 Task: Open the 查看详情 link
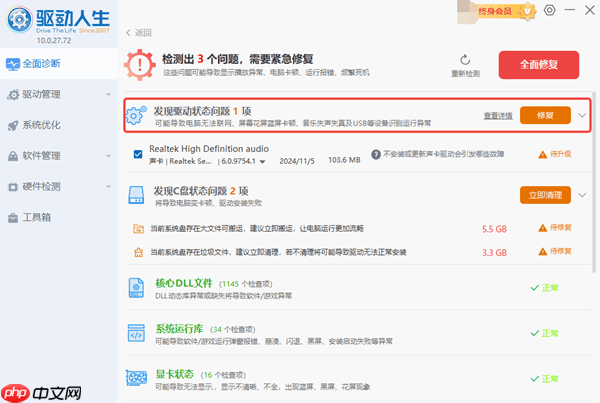click(x=498, y=116)
